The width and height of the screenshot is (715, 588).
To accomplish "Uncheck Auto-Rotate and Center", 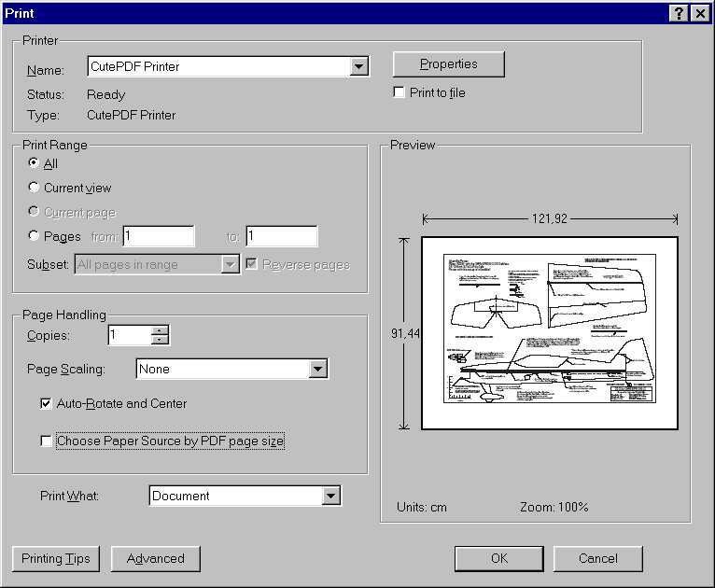I will click(x=46, y=404).
